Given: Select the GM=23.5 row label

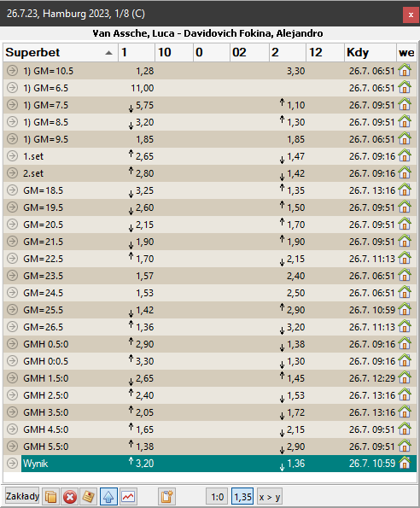Looking at the screenshot, I should point(43,276).
